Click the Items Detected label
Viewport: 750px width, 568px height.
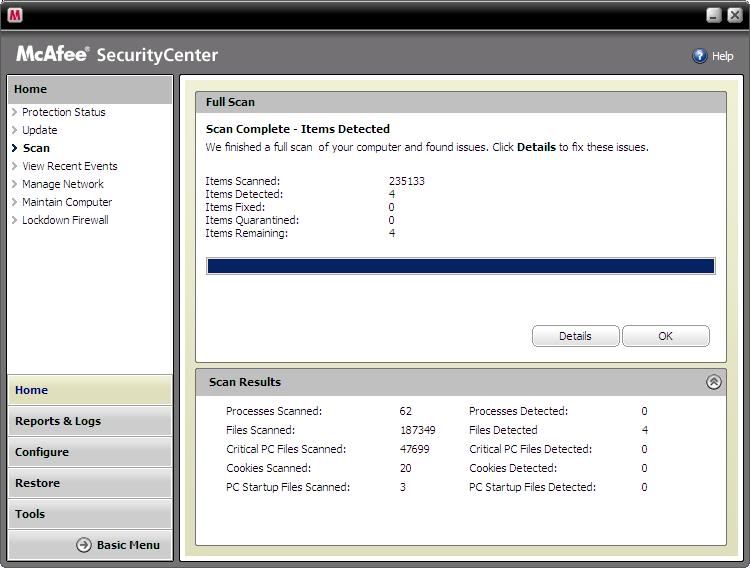click(x=244, y=194)
